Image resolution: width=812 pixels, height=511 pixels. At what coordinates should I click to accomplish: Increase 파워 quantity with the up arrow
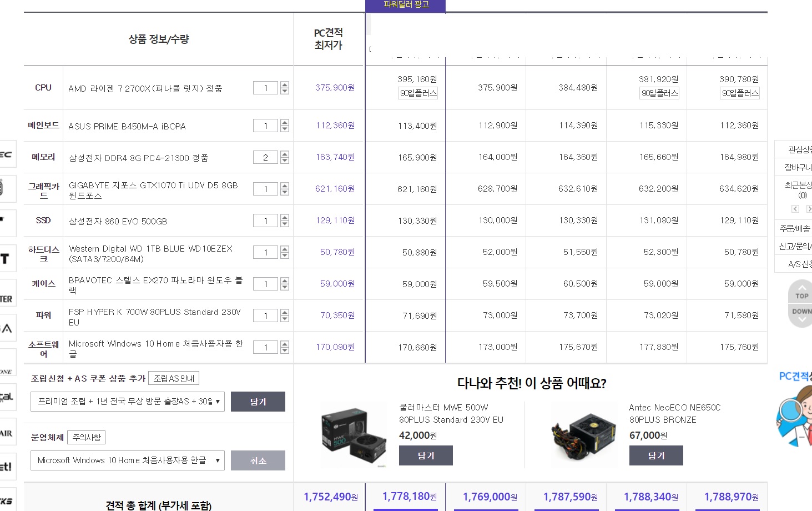(x=285, y=312)
